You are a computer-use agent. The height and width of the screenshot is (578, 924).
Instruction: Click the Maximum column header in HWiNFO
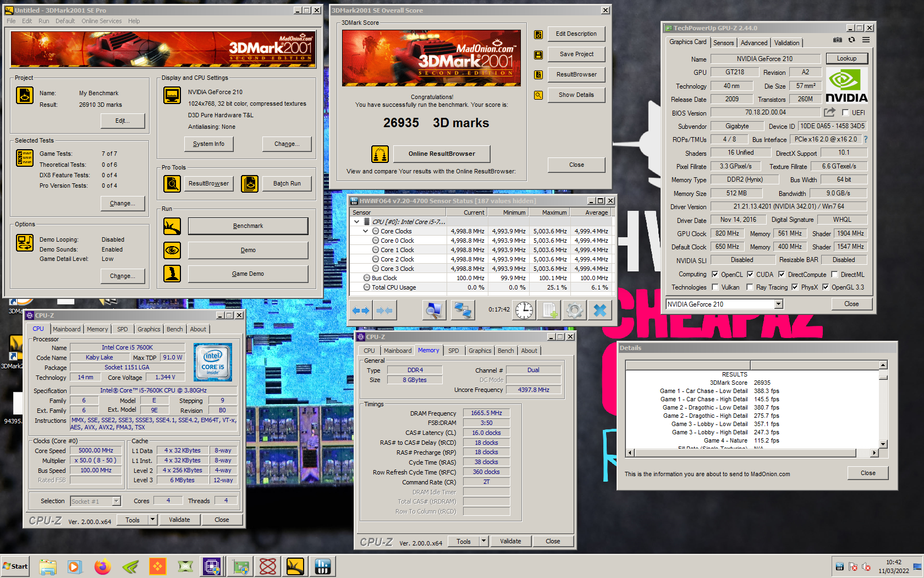(548, 212)
